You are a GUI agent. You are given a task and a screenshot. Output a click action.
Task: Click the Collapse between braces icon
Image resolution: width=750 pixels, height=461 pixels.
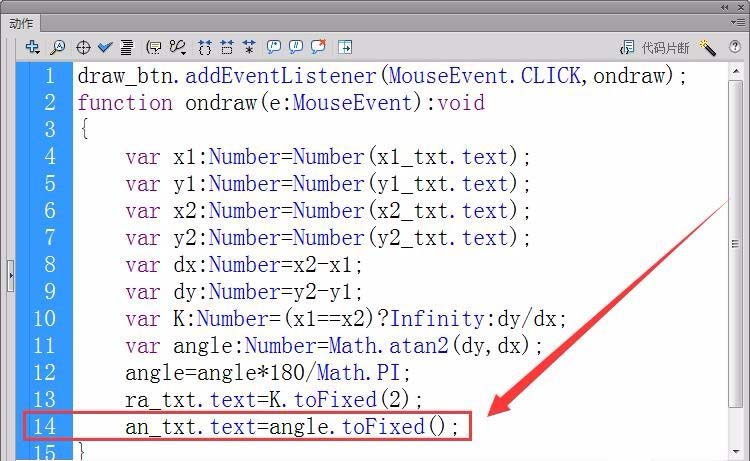pos(205,47)
